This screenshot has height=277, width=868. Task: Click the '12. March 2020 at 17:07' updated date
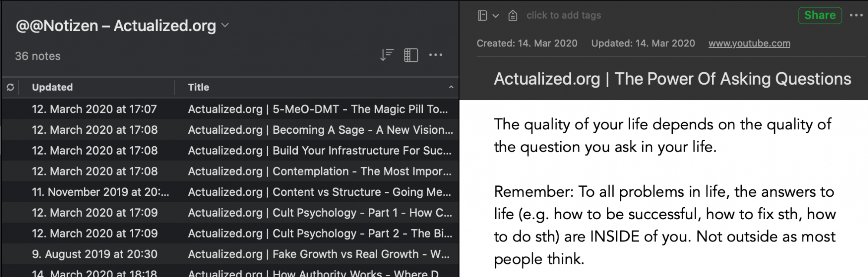94,109
